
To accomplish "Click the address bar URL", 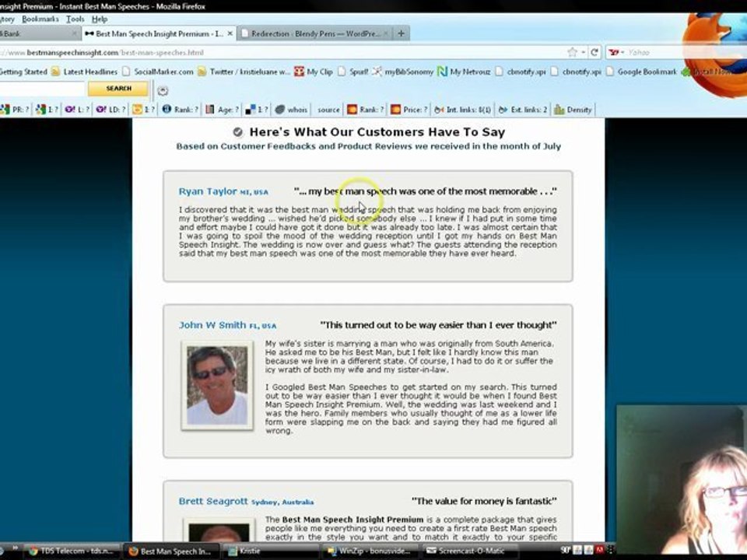I will tap(114, 52).
